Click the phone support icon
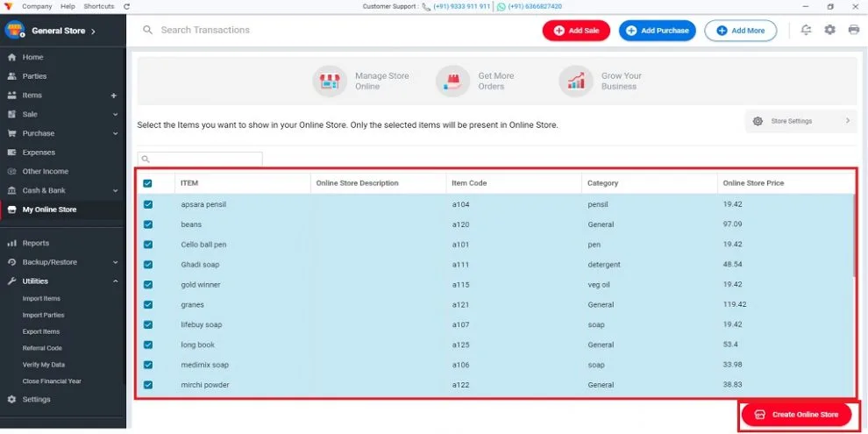This screenshot has width=868, height=434. point(426,7)
